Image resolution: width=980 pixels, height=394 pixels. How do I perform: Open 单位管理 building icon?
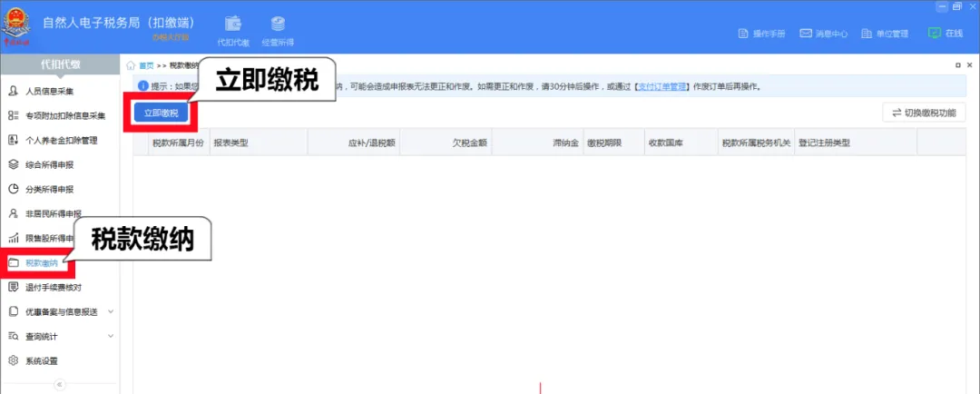pyautogui.click(x=867, y=34)
